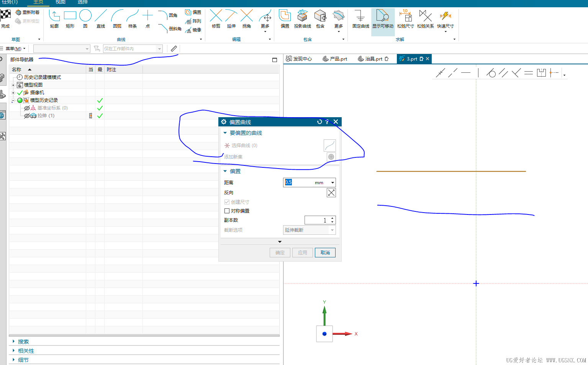Click the 投影曲线 project curve icon
Viewport: 588px width, 365px height.
pos(302,19)
